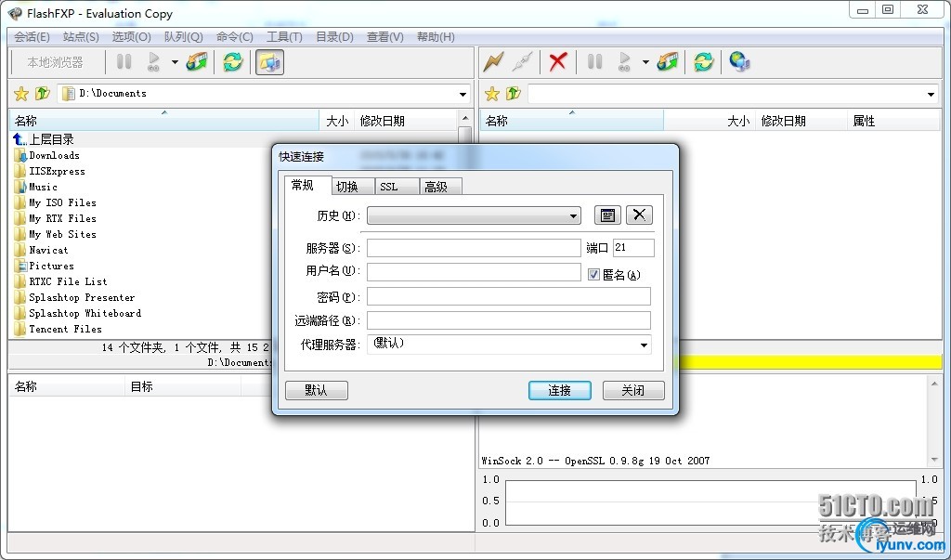The image size is (951, 560).
Task: Open dropdown arrow next to right go icon
Action: (x=645, y=62)
